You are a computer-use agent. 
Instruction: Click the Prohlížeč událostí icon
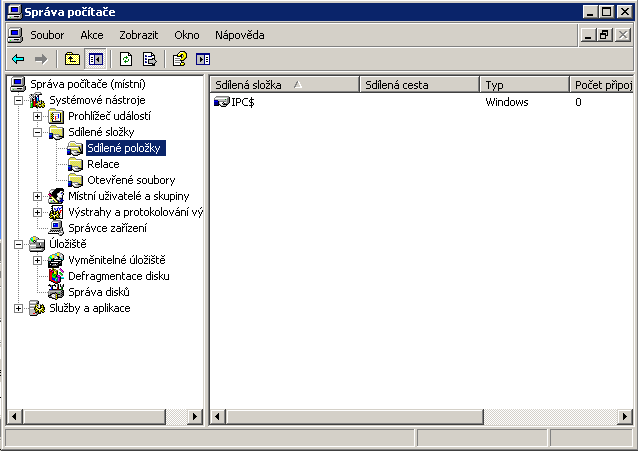point(56,116)
